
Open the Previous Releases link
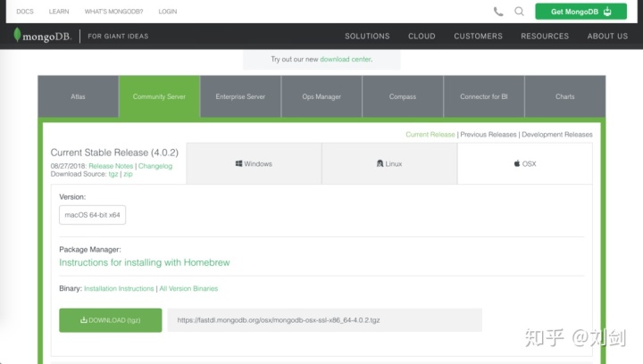[x=488, y=135]
